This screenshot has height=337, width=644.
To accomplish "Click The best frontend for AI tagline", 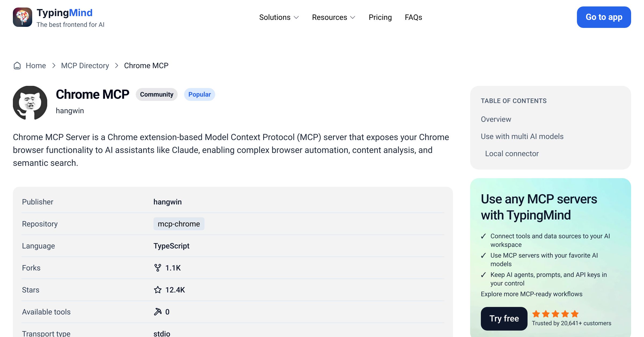I will (70, 25).
